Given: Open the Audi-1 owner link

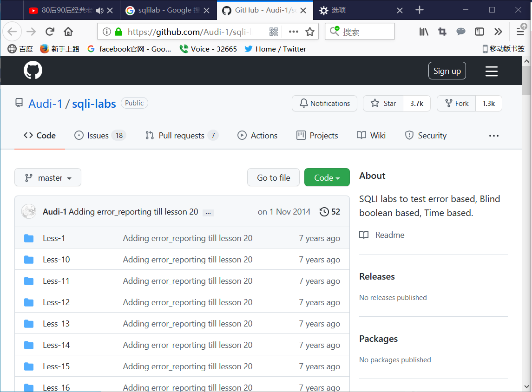Looking at the screenshot, I should click(46, 104).
